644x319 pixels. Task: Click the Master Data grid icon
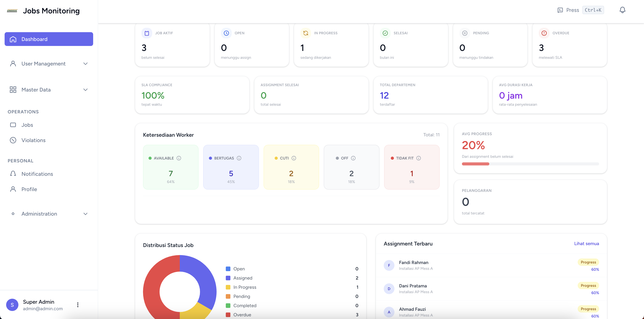point(13,90)
